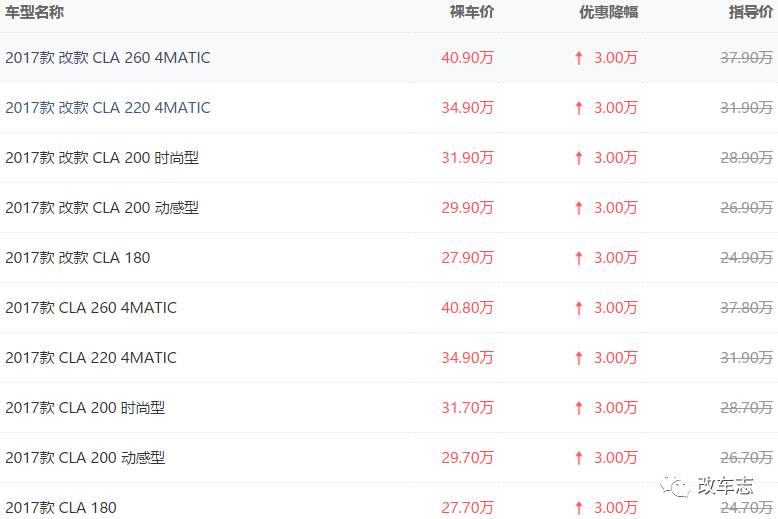The image size is (778, 519).
Task: Click up arrow in 改款 CLA 200 动感型 row
Action: click(579, 208)
